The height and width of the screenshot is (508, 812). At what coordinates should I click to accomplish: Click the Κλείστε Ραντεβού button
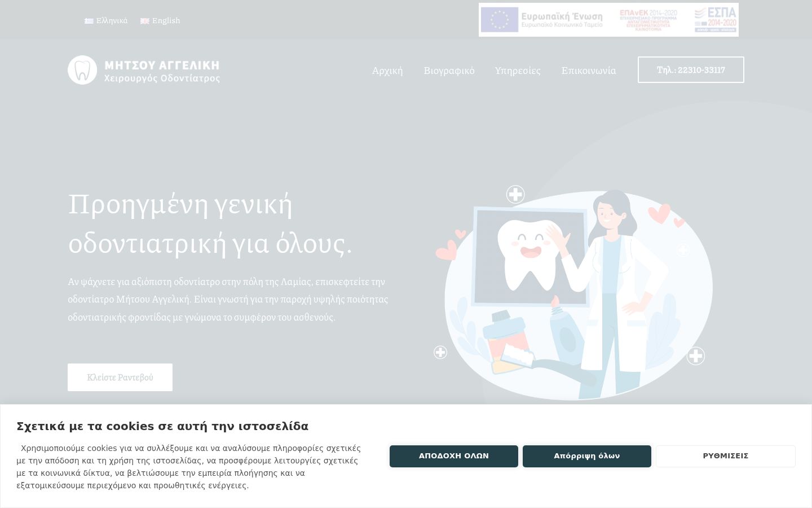(120, 377)
